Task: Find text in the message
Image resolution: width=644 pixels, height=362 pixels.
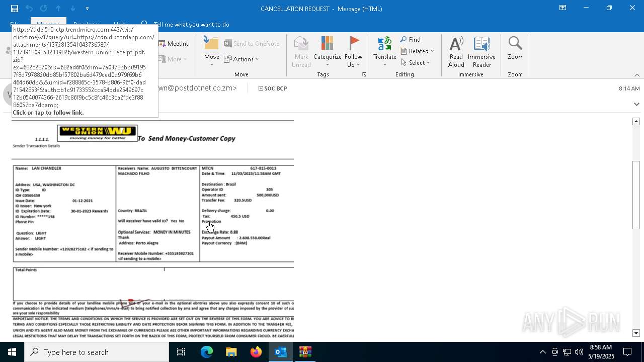Action: pos(411,39)
